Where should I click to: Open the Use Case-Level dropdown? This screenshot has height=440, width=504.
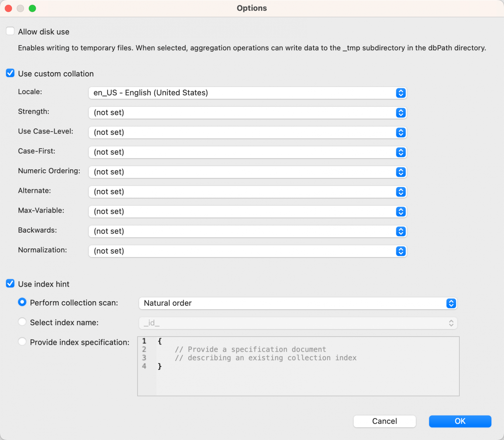click(x=247, y=132)
